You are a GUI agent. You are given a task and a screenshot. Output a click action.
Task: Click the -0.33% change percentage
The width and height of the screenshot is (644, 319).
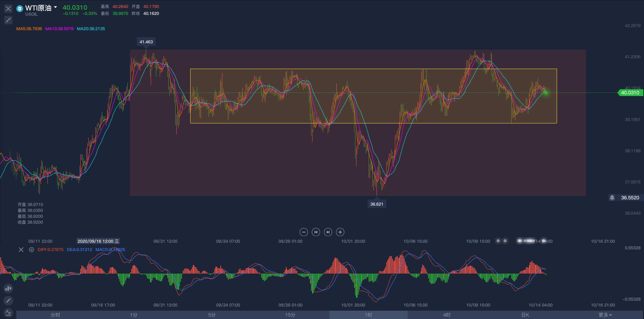point(90,14)
